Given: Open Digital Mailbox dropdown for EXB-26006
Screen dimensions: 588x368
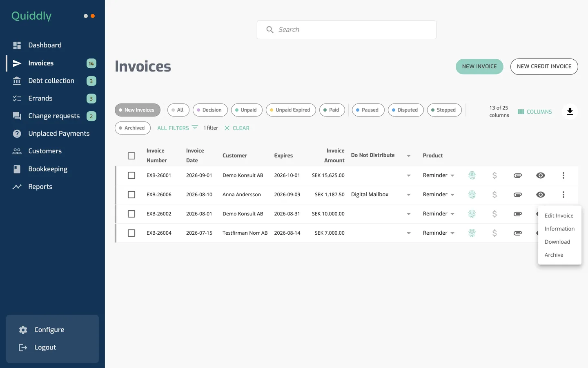Looking at the screenshot, I should point(409,195).
